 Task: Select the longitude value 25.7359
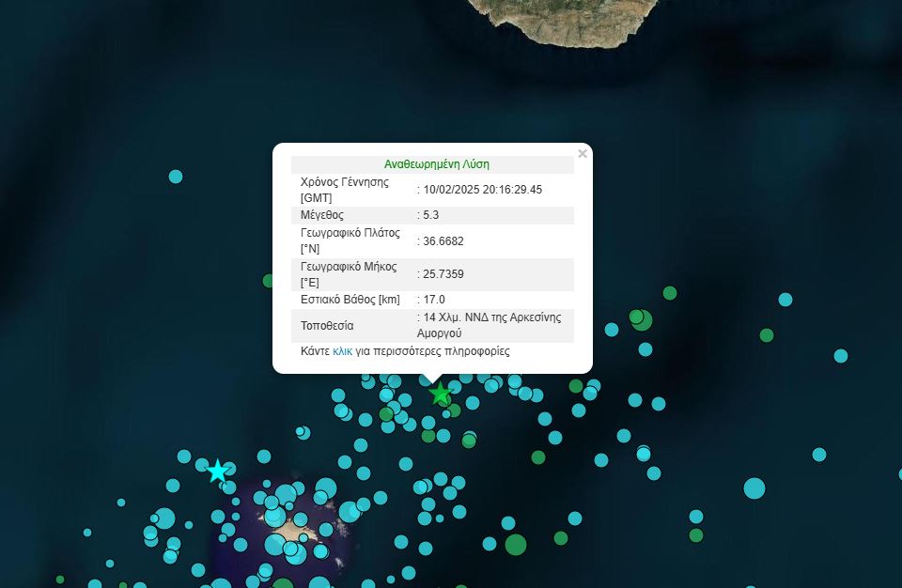(443, 274)
